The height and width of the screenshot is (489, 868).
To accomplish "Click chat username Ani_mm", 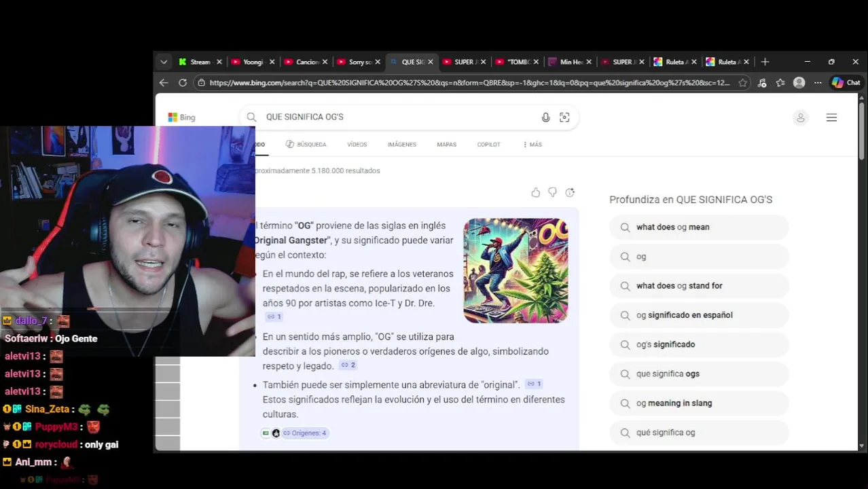I will coord(35,462).
